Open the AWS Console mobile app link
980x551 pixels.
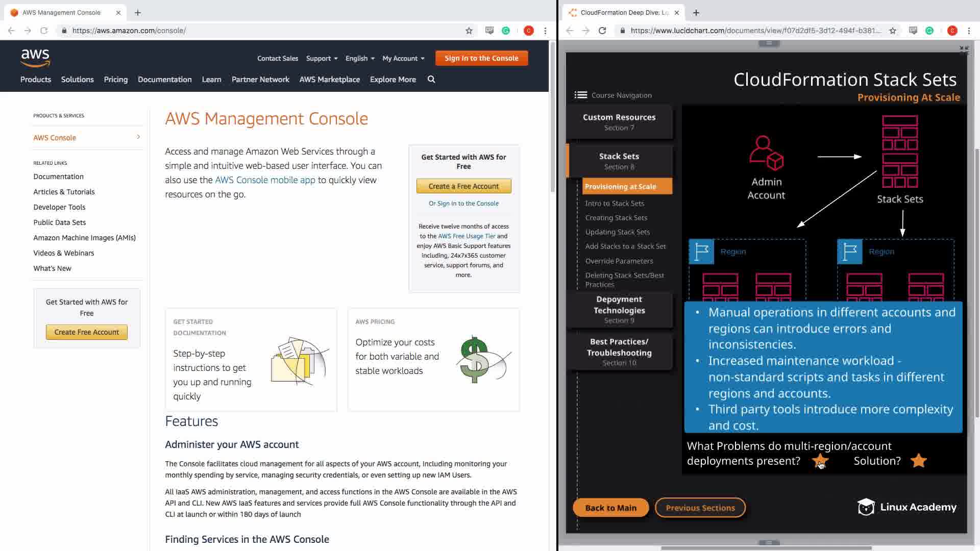[x=265, y=180]
